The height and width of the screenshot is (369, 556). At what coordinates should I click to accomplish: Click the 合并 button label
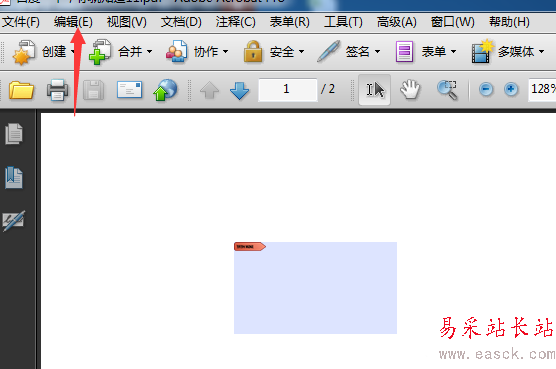[x=130, y=52]
